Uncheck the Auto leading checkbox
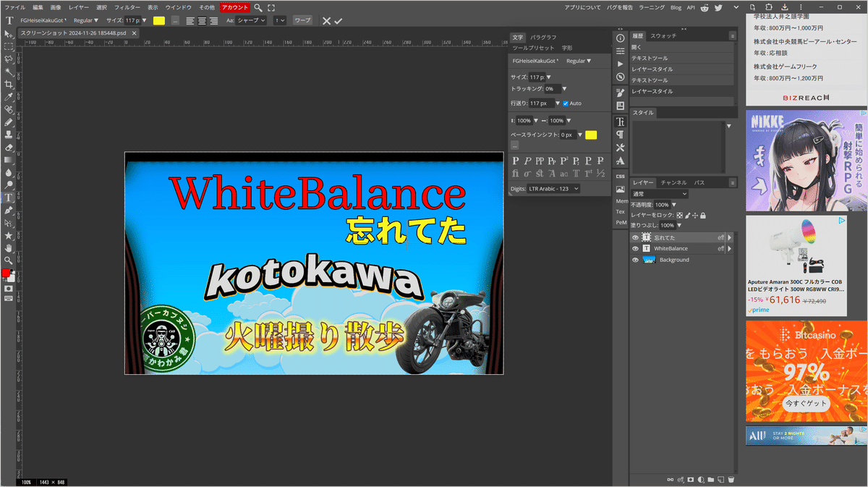This screenshot has height=487, width=868. coord(566,103)
